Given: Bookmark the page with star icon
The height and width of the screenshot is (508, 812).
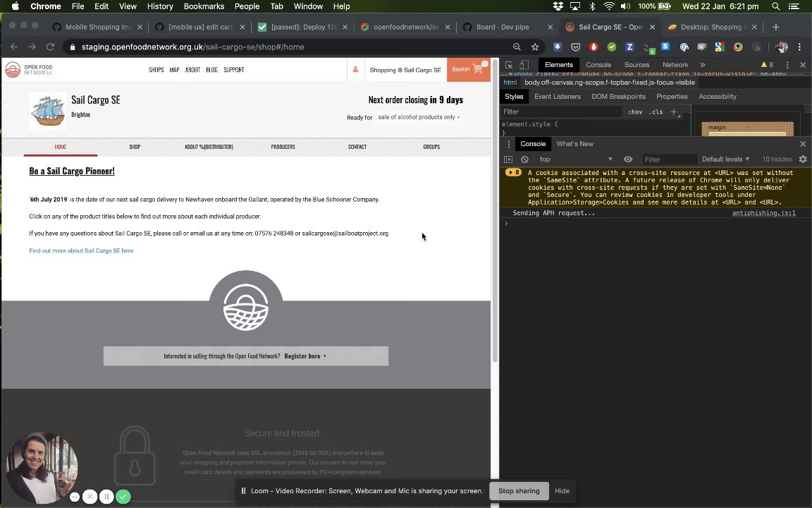Looking at the screenshot, I should [535, 47].
